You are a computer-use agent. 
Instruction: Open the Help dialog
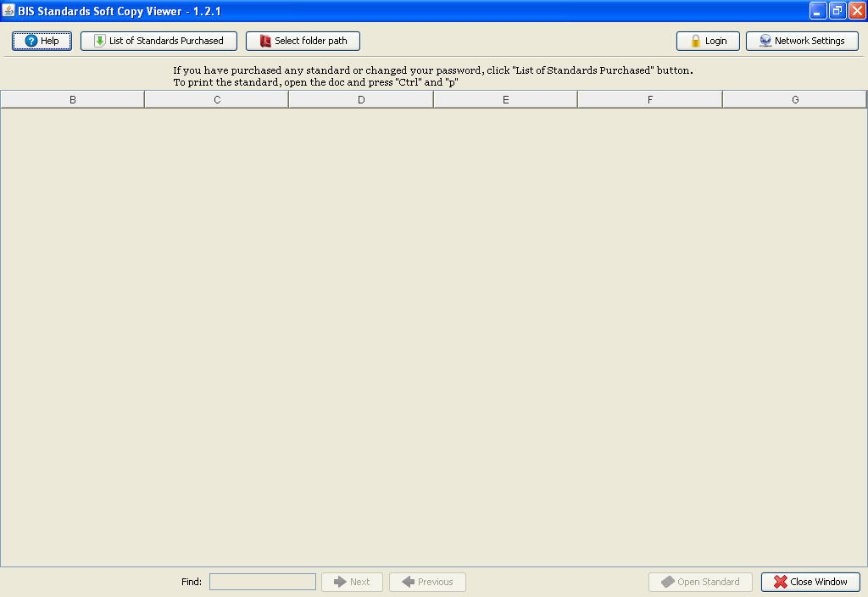(x=41, y=40)
